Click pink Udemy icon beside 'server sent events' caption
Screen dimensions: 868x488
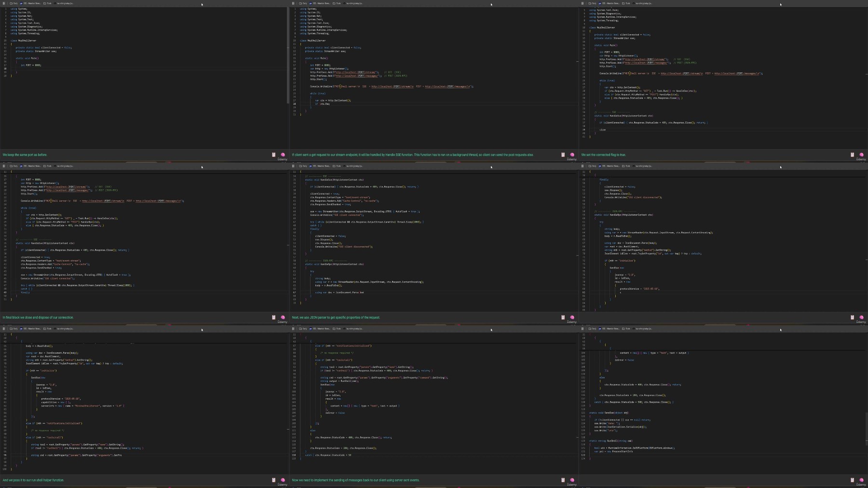pos(572,480)
